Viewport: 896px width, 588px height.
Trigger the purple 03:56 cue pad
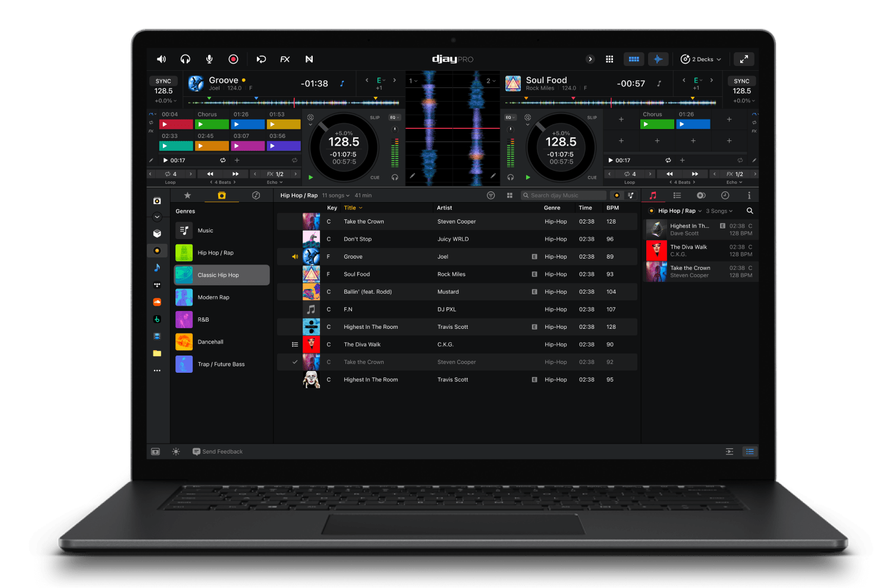[284, 146]
